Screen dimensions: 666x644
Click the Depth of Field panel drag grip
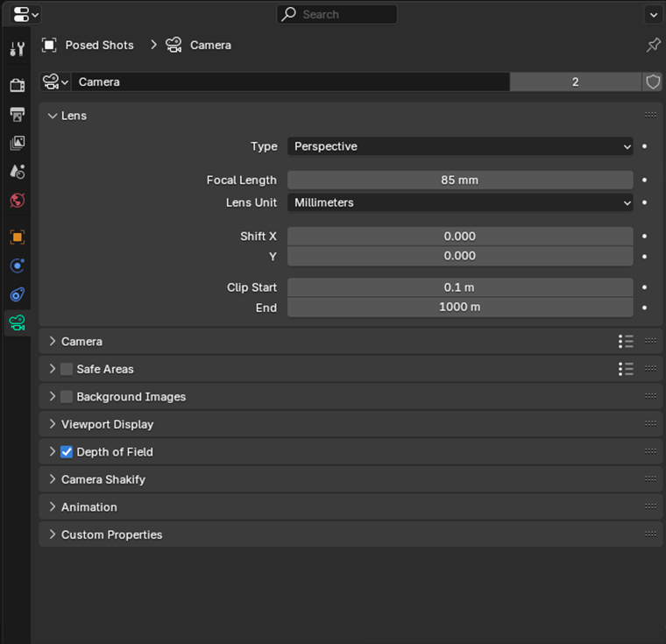pos(650,451)
